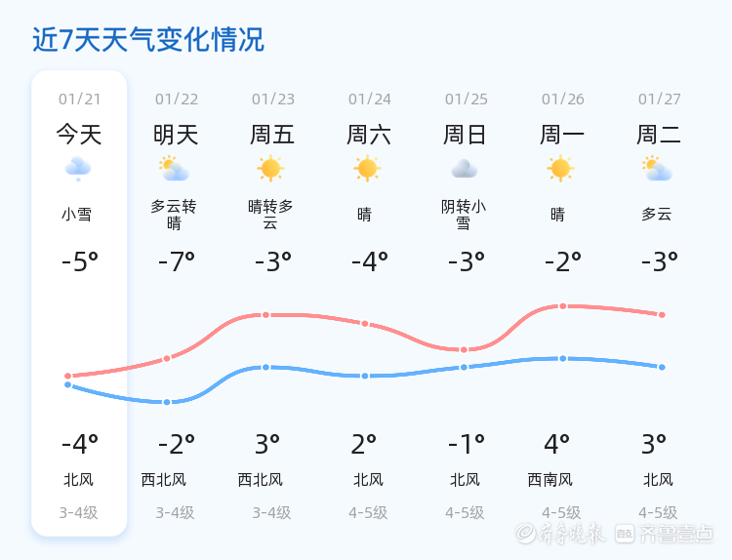Click the cloudy icon for 周二
Image resolution: width=732 pixels, height=560 pixels.
(x=658, y=169)
